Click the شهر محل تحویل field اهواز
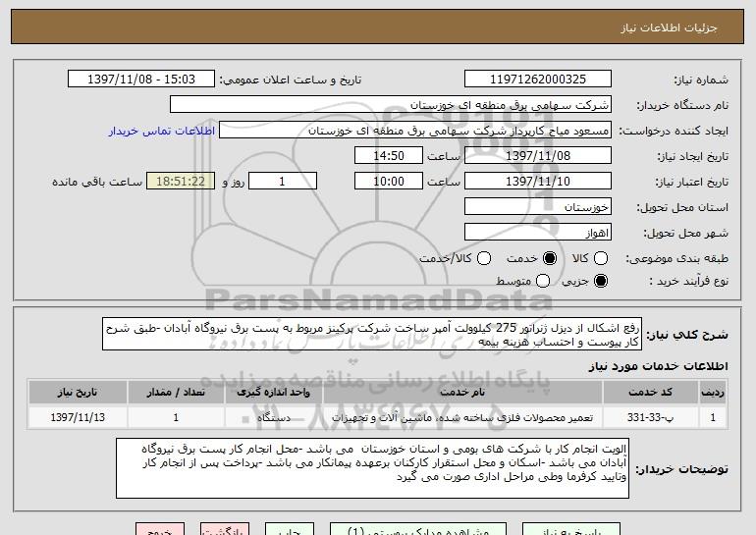 (x=538, y=233)
